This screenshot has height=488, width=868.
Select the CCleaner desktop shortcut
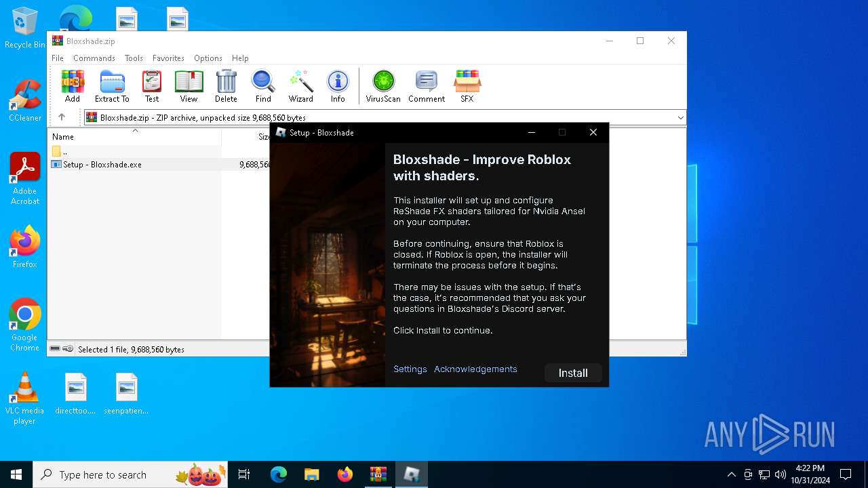click(x=25, y=101)
